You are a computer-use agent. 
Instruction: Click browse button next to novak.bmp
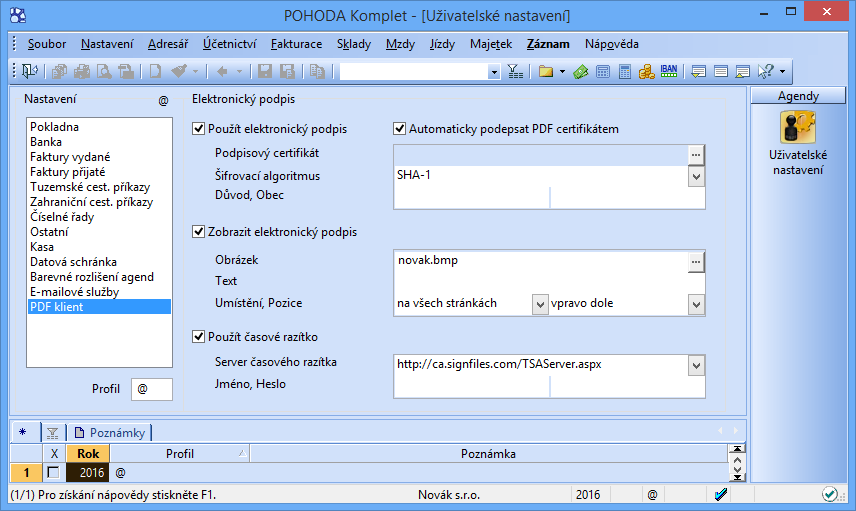696,261
